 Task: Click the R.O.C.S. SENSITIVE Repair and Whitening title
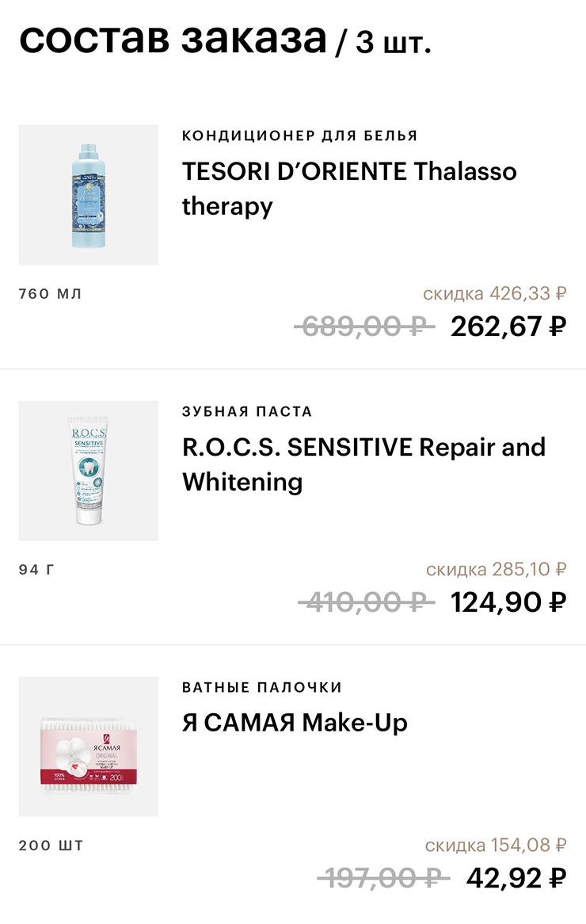[x=363, y=464]
